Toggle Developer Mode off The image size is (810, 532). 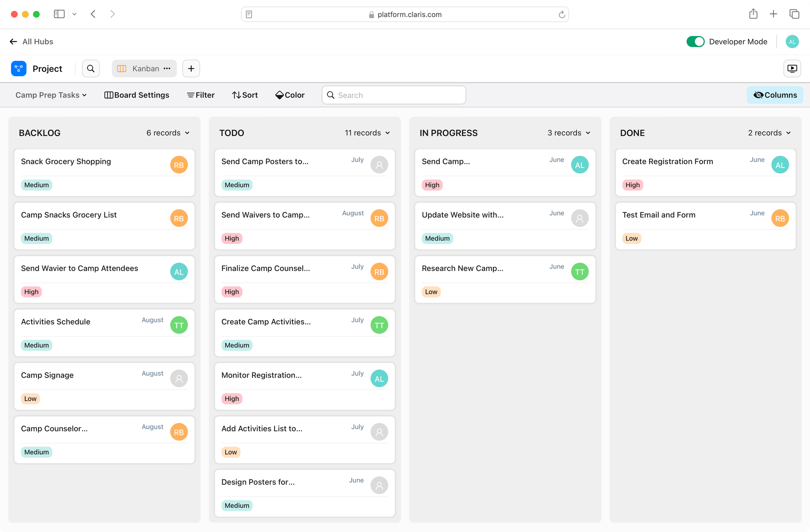coord(695,41)
